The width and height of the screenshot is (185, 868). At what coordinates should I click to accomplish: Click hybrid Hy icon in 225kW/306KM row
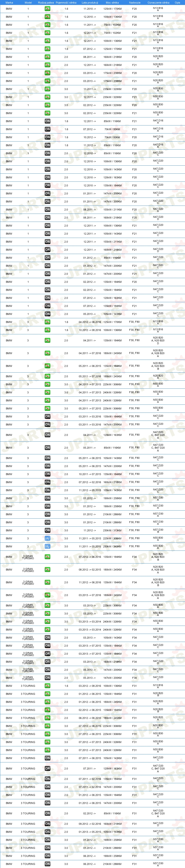[48, 538]
